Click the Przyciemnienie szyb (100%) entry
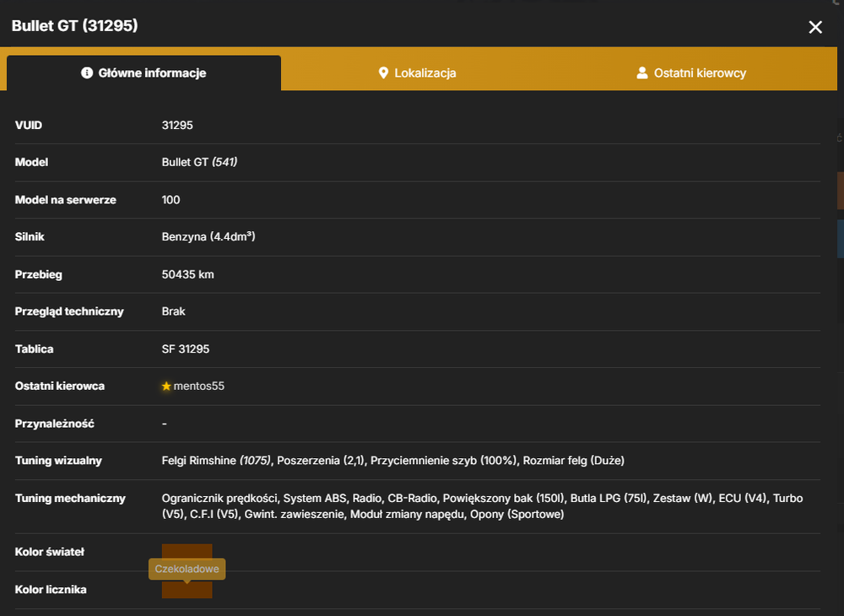The image size is (844, 616). pos(444,461)
